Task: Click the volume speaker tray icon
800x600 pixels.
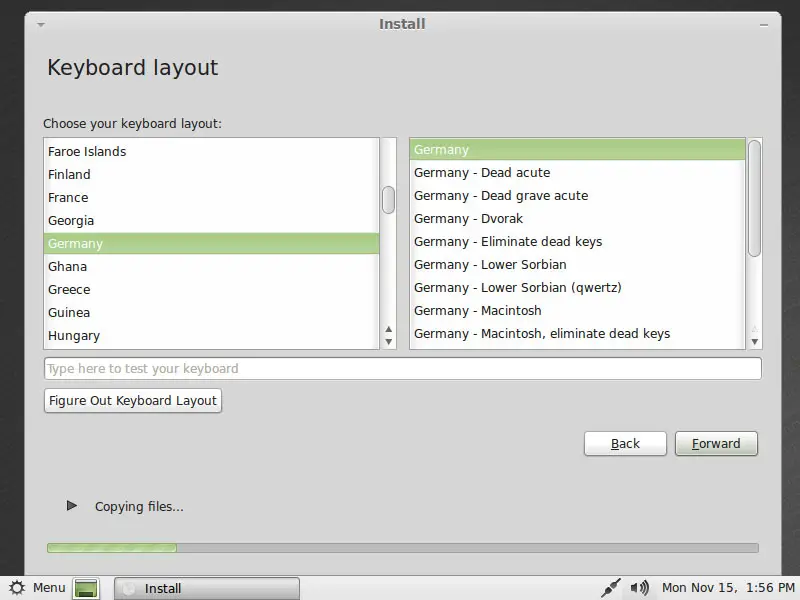Action: [639, 588]
